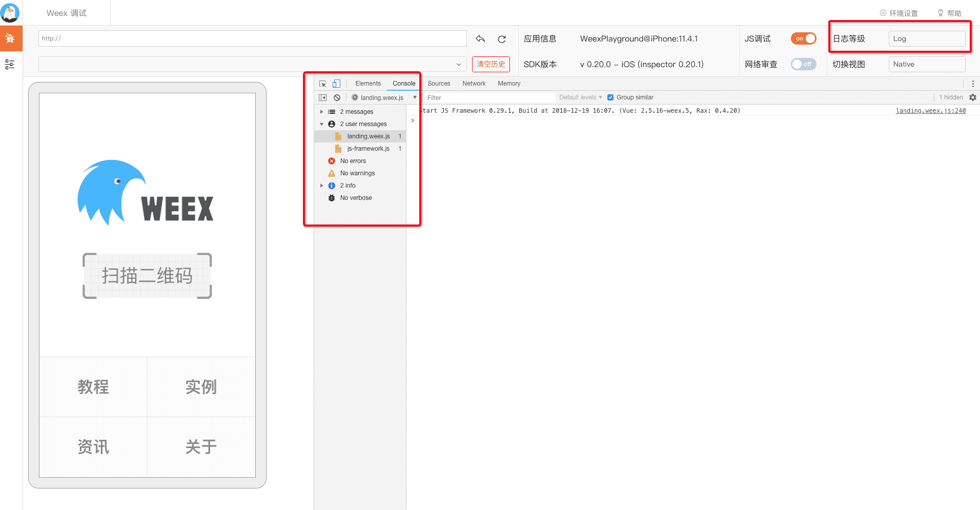This screenshot has width=980, height=510.
Task: Clear the console with the ban icon
Action: coord(337,97)
